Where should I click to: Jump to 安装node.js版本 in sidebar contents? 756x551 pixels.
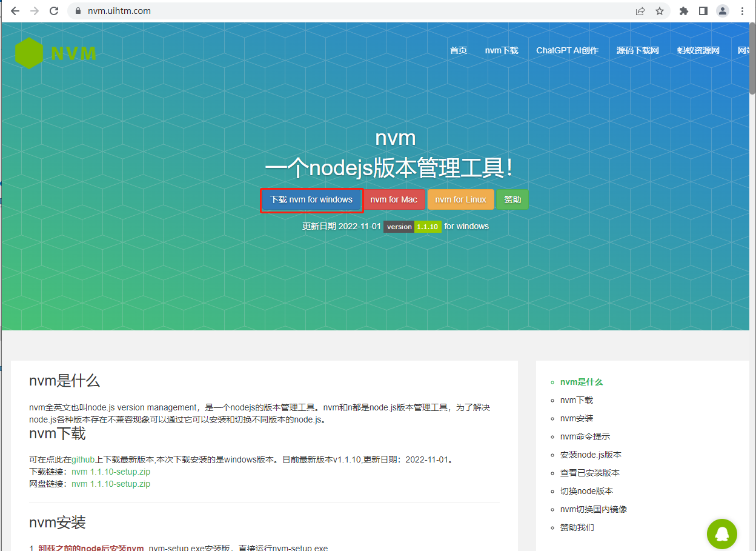[591, 455]
